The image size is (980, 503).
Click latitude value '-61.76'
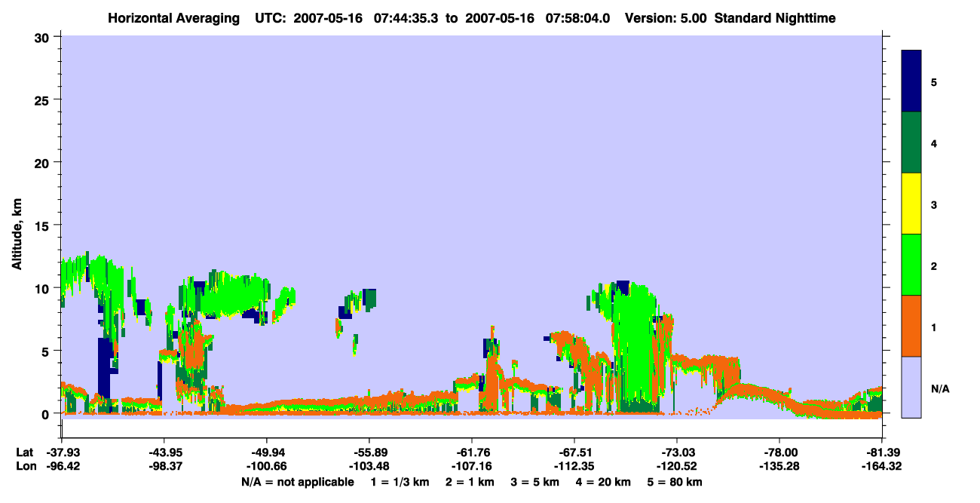click(x=472, y=452)
